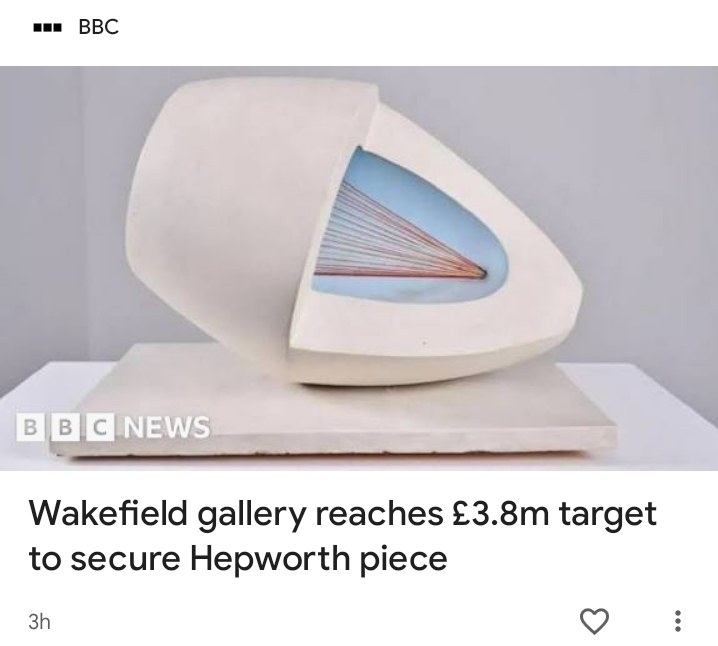This screenshot has width=718, height=646.
Task: Open the BBC source name label
Action: click(98, 27)
